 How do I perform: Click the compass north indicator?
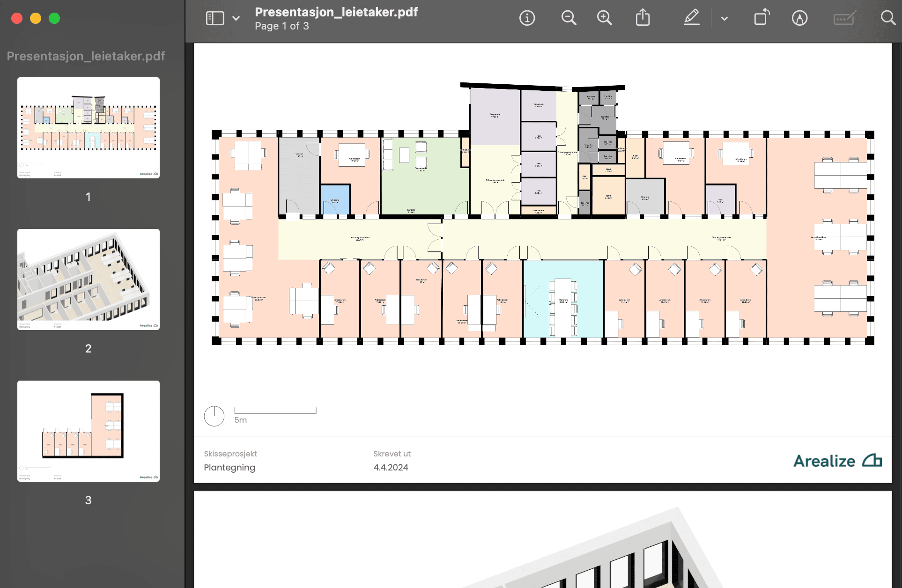pyautogui.click(x=214, y=416)
